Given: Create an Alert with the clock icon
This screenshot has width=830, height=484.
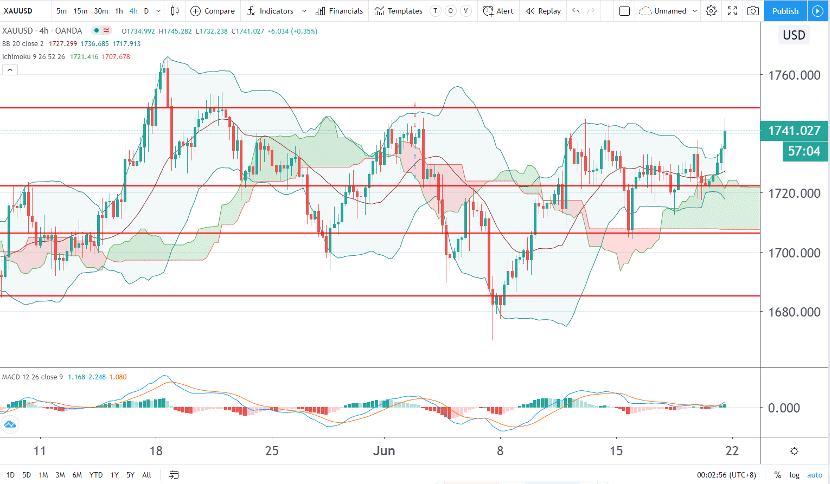Looking at the screenshot, I should pos(488,11).
